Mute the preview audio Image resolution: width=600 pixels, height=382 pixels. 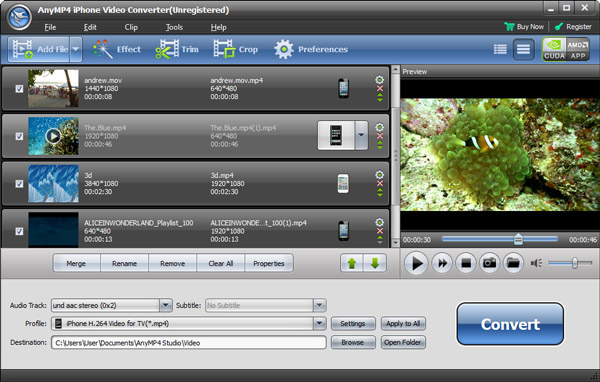point(536,263)
